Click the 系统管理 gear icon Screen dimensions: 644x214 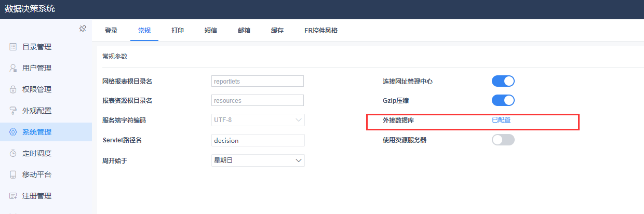pyautogui.click(x=13, y=132)
